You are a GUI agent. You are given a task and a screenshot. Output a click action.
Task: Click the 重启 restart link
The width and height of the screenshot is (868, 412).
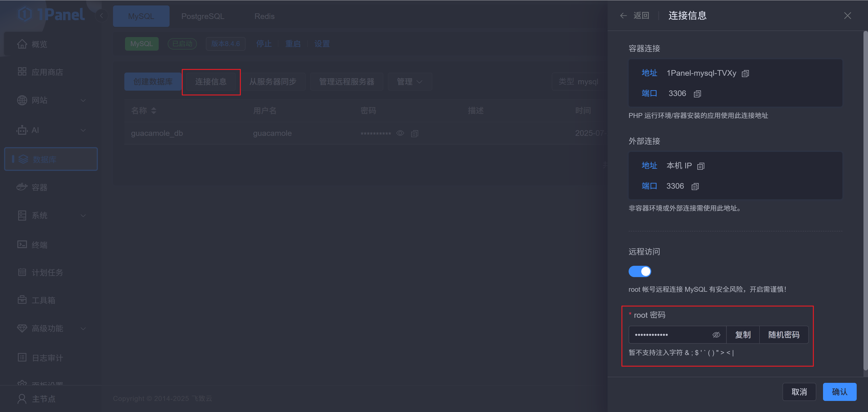pyautogui.click(x=293, y=44)
